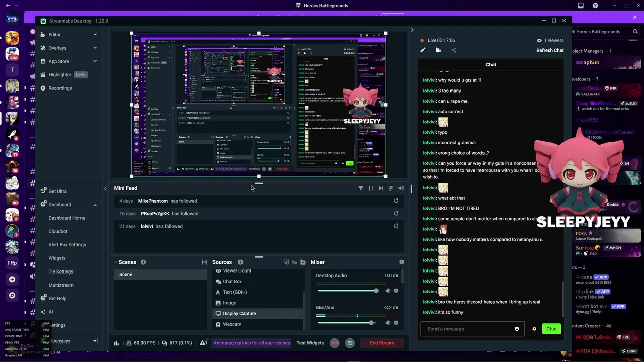The image size is (644, 362).
Task: Share the stream via share icon
Action: 454,50
